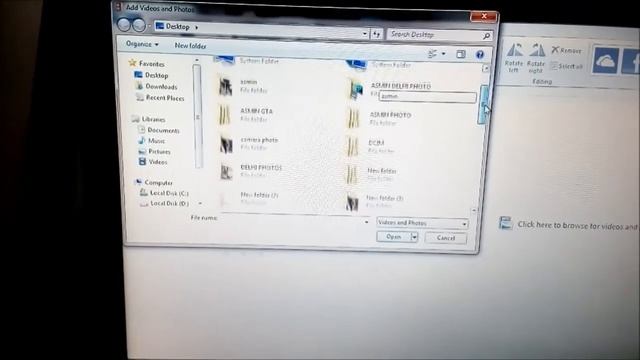Select Downloads in the sidebar

pyautogui.click(x=157, y=87)
